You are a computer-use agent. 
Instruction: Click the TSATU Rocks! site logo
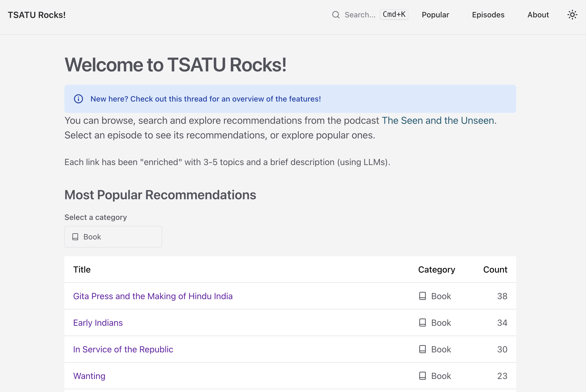coord(37,15)
